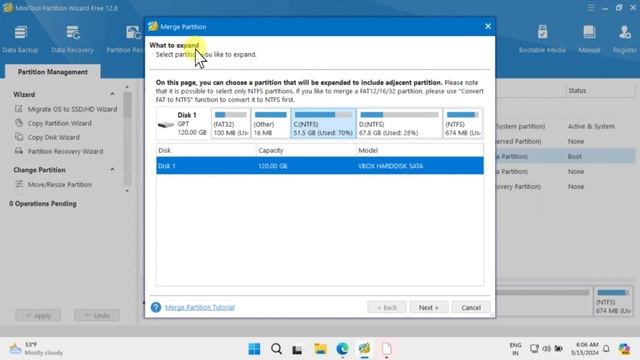Viewport: 640px width, 360px height.
Task: Click the Apply button
Action: [38, 315]
